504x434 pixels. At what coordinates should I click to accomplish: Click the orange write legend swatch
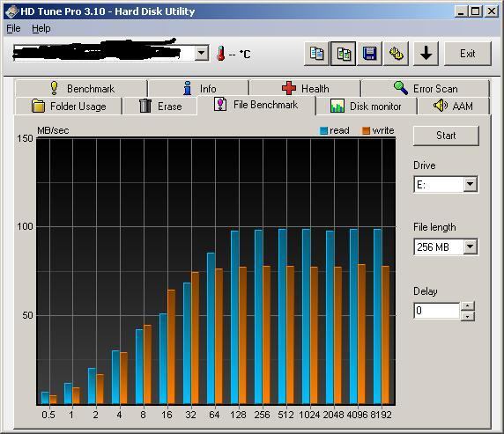[367, 130]
